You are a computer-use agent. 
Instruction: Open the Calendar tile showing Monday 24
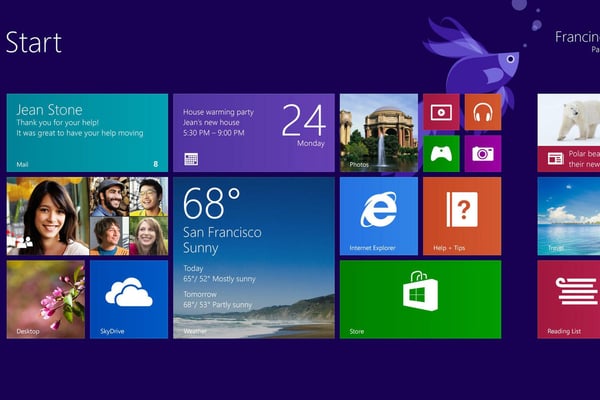click(x=253, y=133)
